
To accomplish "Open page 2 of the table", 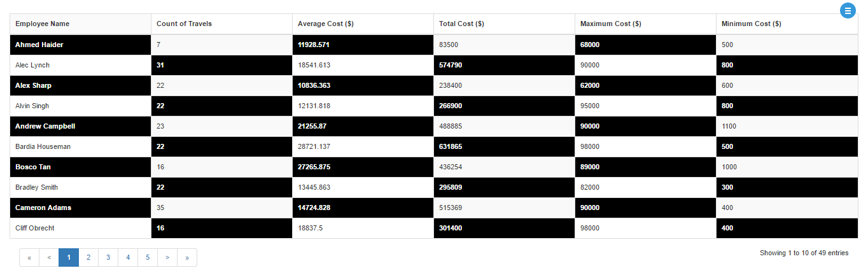I will [88, 258].
